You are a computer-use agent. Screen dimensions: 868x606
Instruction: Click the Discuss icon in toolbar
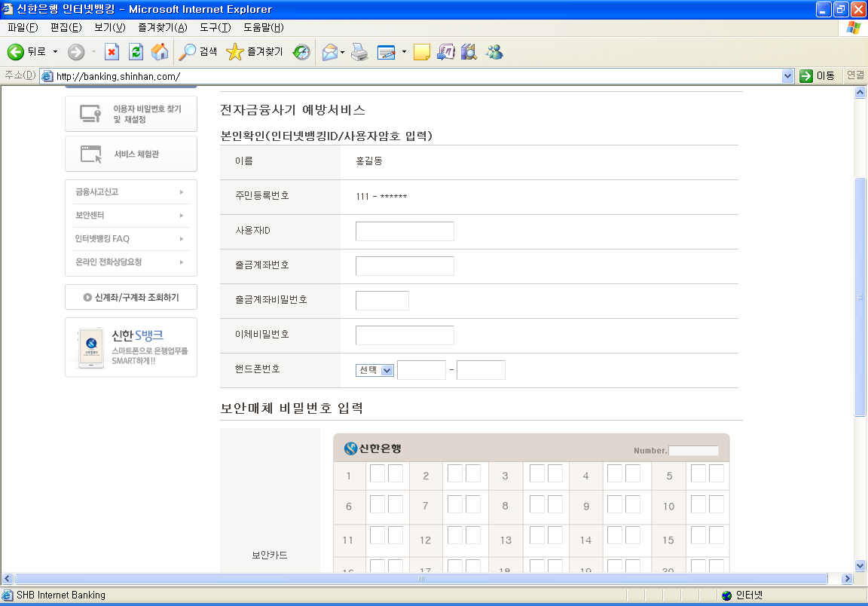pos(445,52)
